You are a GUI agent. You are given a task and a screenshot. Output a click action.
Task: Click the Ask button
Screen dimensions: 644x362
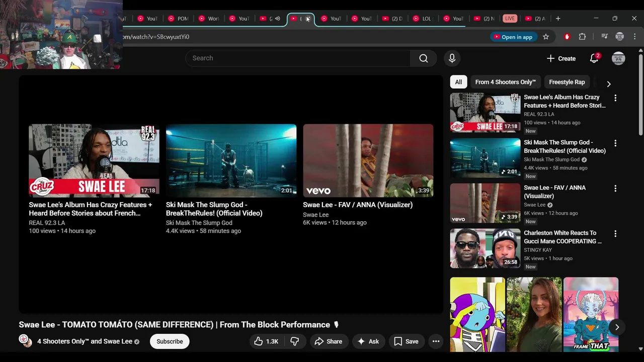368,341
